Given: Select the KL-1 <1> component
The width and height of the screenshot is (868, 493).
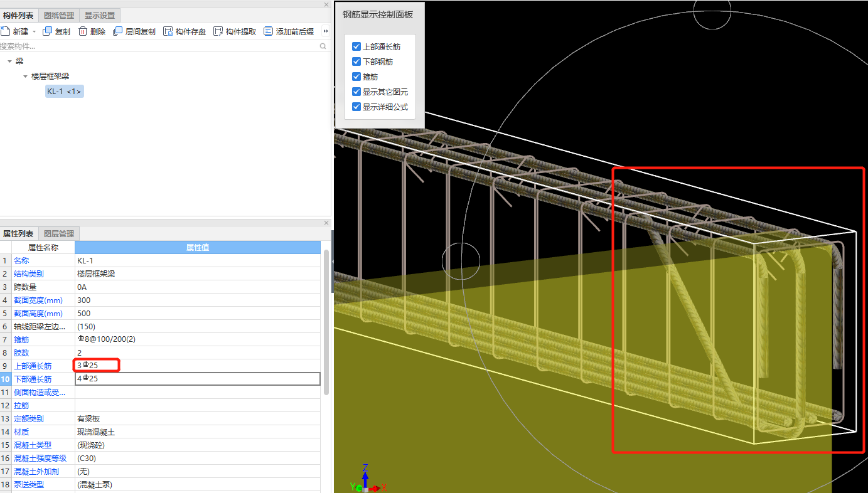Looking at the screenshot, I should pos(64,92).
